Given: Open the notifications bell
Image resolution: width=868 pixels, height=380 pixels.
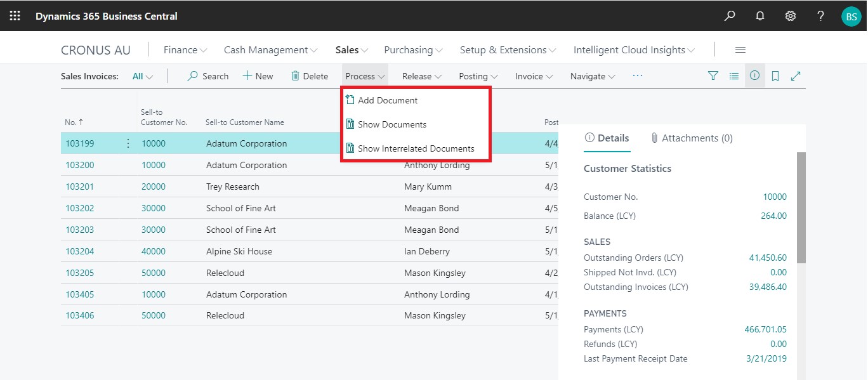Looking at the screenshot, I should (760, 16).
